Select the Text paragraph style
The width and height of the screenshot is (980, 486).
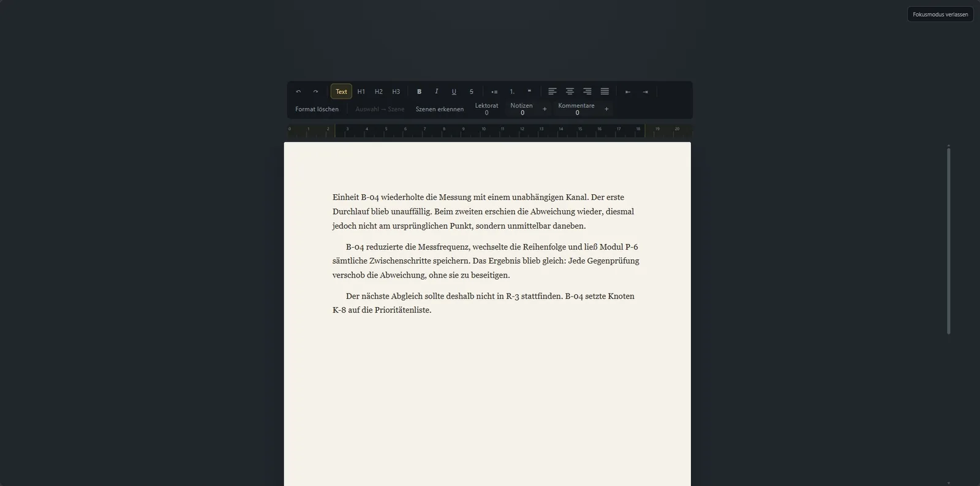tap(341, 91)
